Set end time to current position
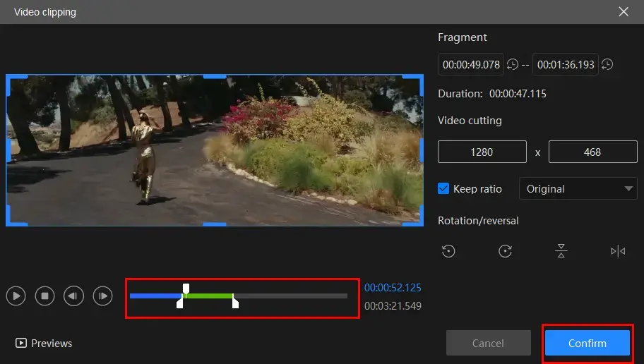The image size is (644, 364). [607, 65]
